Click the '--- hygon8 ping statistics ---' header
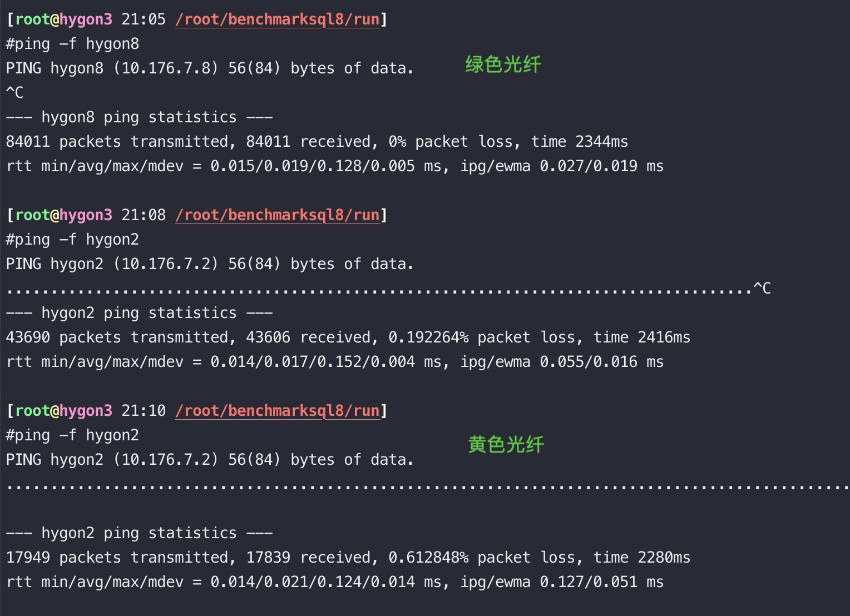Image resolution: width=850 pixels, height=616 pixels. 139,117
